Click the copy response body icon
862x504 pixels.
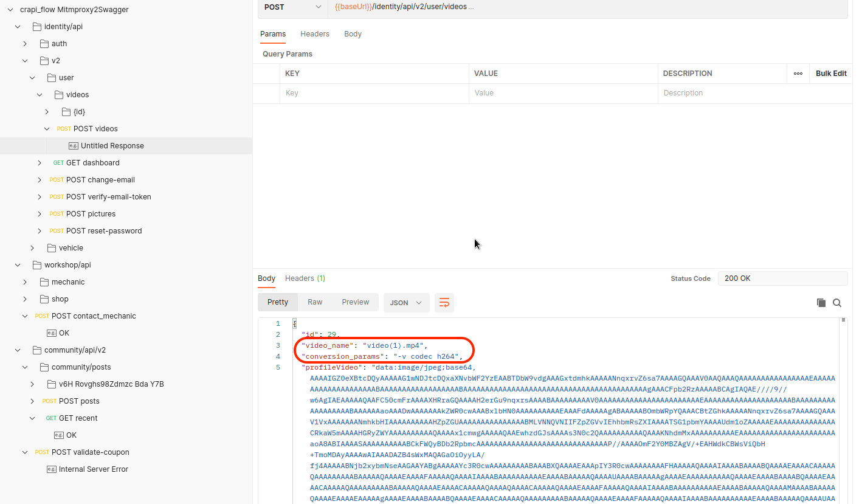click(x=821, y=303)
